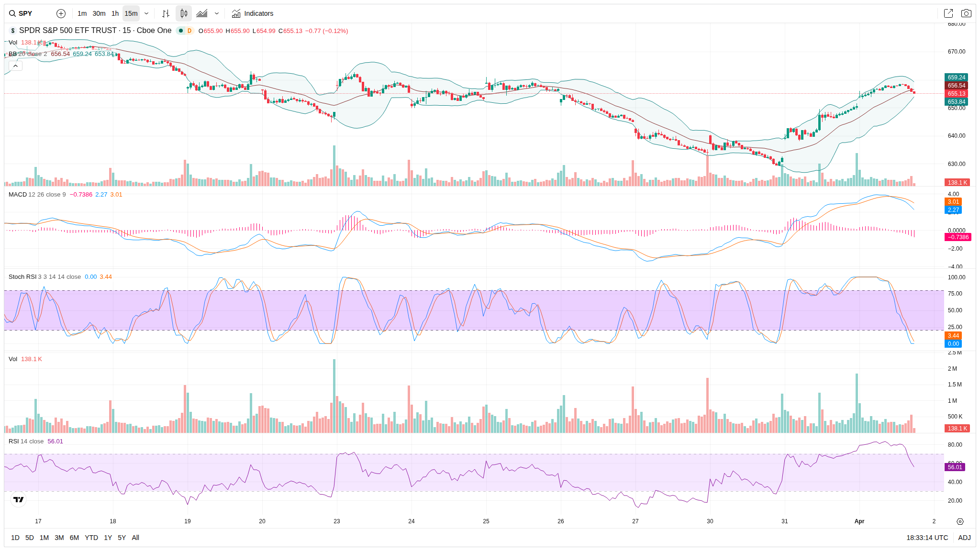The height and width of the screenshot is (551, 980).
Task: Click the TradingView logo on the chart
Action: (18, 499)
